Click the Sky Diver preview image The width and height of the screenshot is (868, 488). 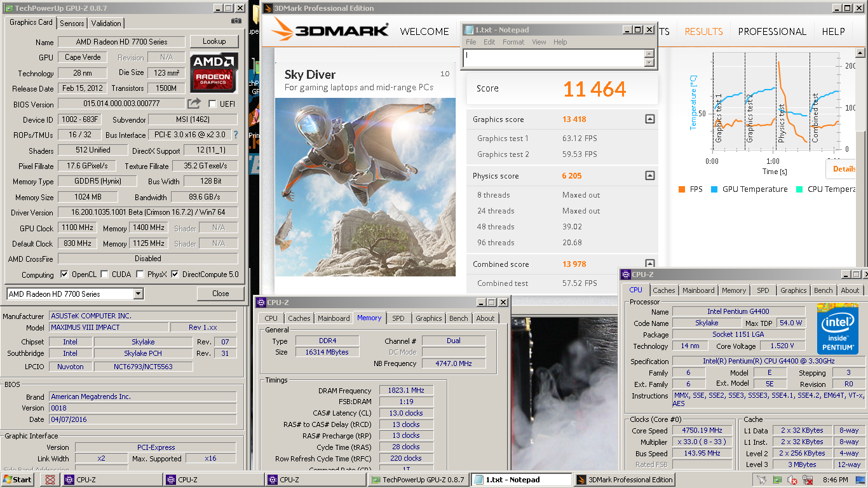coord(365,187)
